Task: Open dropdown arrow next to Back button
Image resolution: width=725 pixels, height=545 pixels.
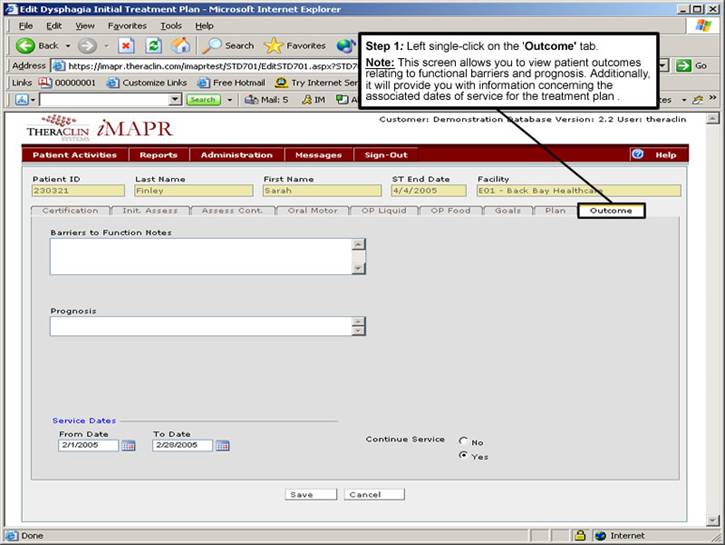Action: click(x=67, y=46)
